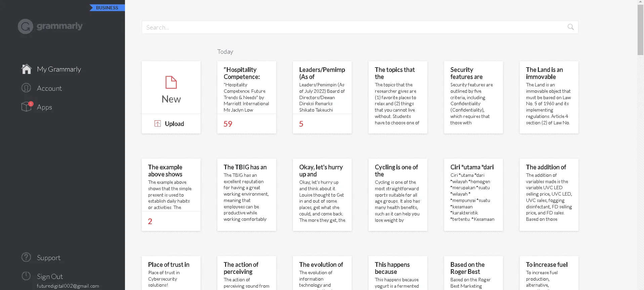Open the Support menu item
The height and width of the screenshot is (290, 644).
[x=49, y=258]
